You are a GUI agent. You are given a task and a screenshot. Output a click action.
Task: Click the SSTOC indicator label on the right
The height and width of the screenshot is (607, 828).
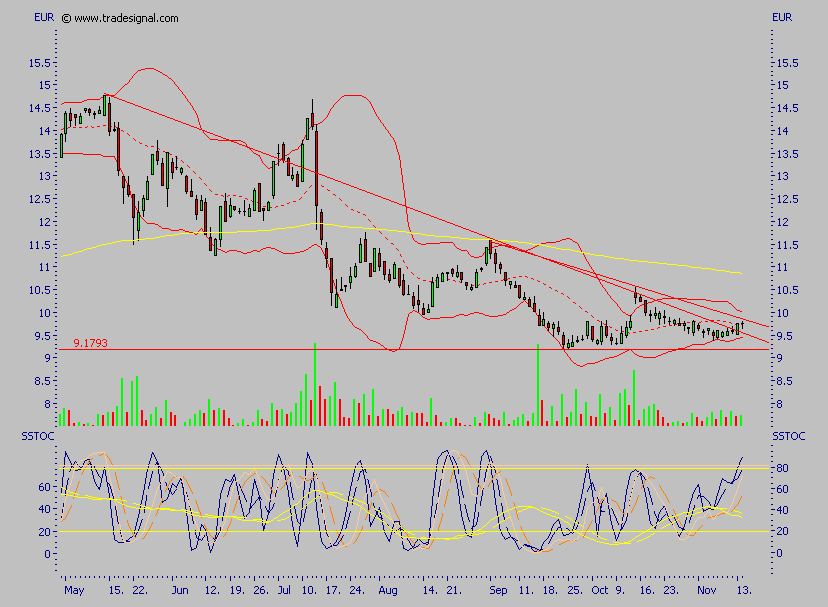[787, 437]
